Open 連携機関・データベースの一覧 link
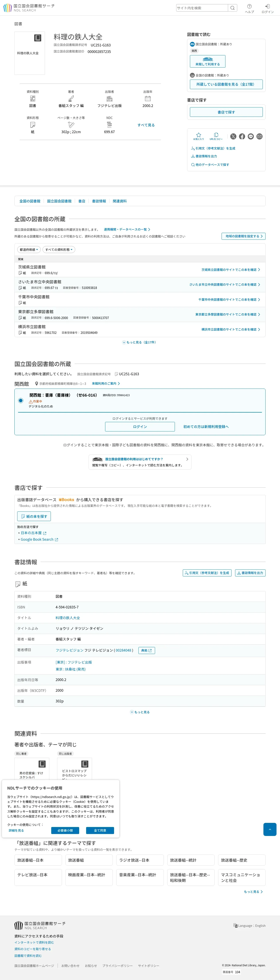The image size is (280, 980). coord(127,229)
